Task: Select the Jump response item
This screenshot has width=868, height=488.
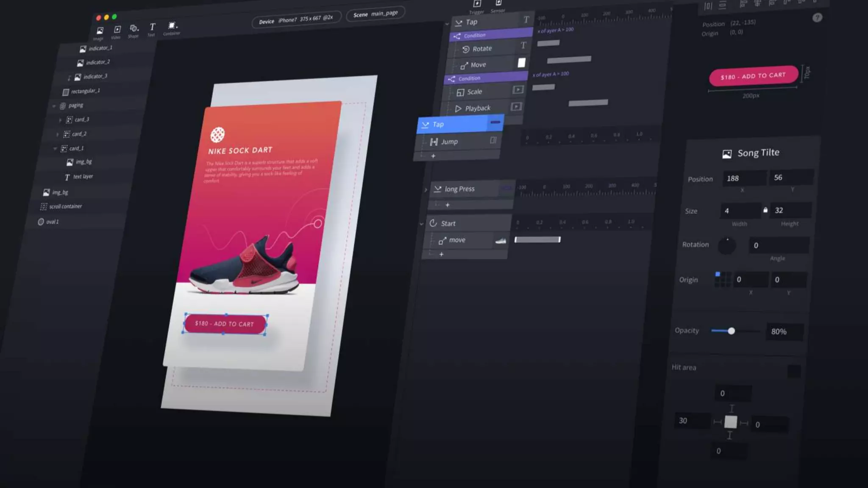Action: coord(449,142)
